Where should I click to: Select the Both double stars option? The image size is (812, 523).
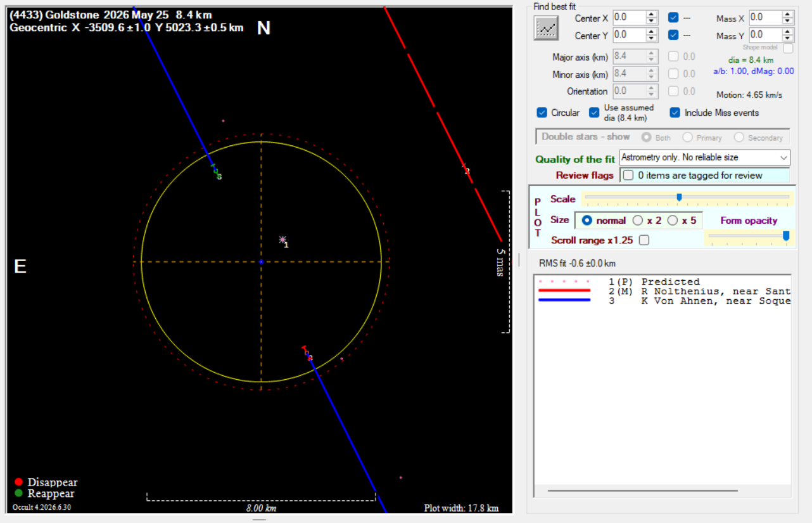tap(647, 137)
